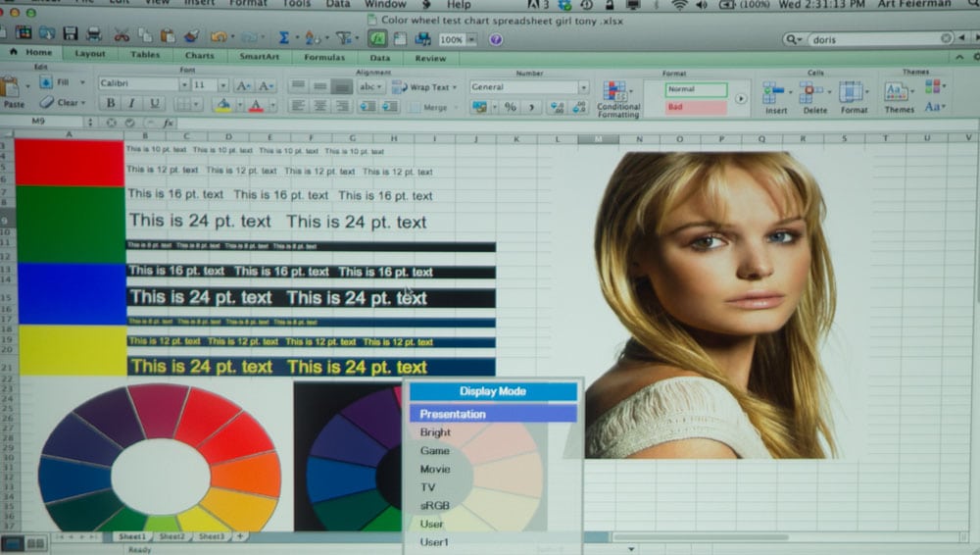This screenshot has width=980, height=555.
Task: Switch to Page Layout view button
Action: (35, 543)
